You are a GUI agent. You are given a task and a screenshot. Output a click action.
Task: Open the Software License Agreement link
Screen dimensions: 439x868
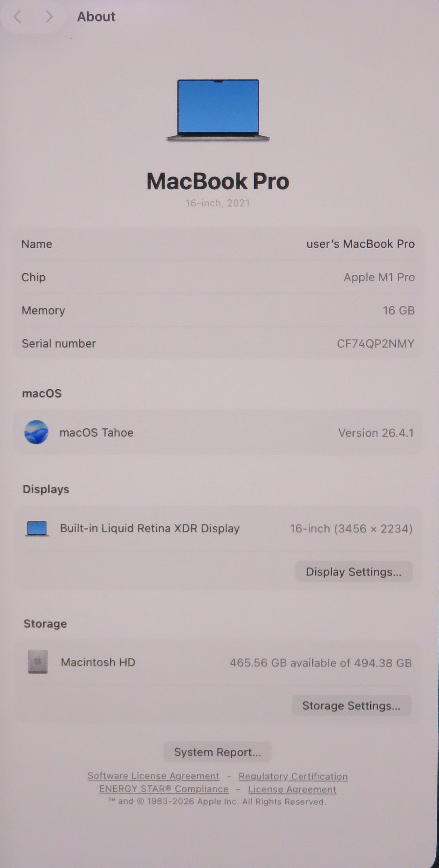[153, 776]
